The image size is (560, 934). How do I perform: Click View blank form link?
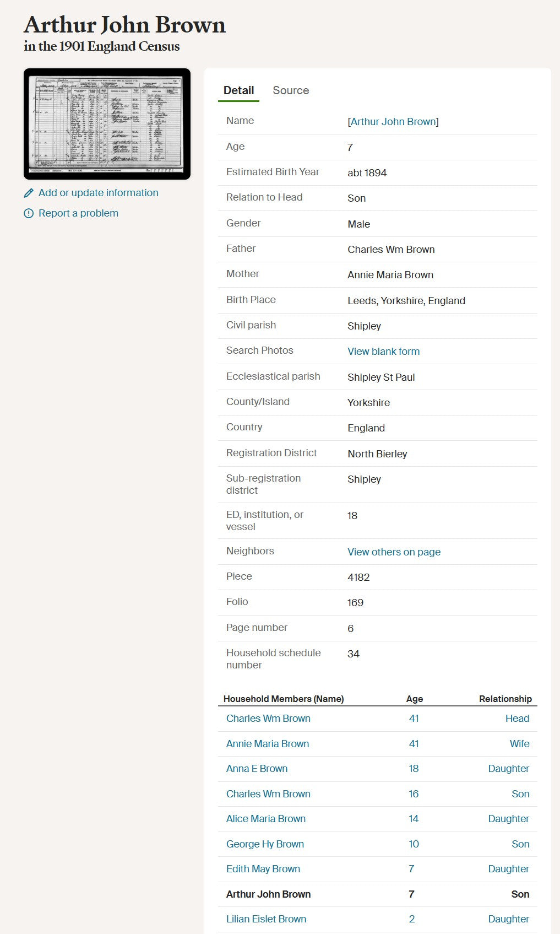[383, 352]
